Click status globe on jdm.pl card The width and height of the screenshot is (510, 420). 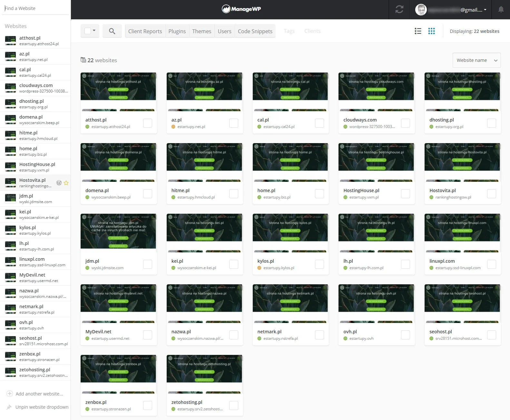coord(87,268)
